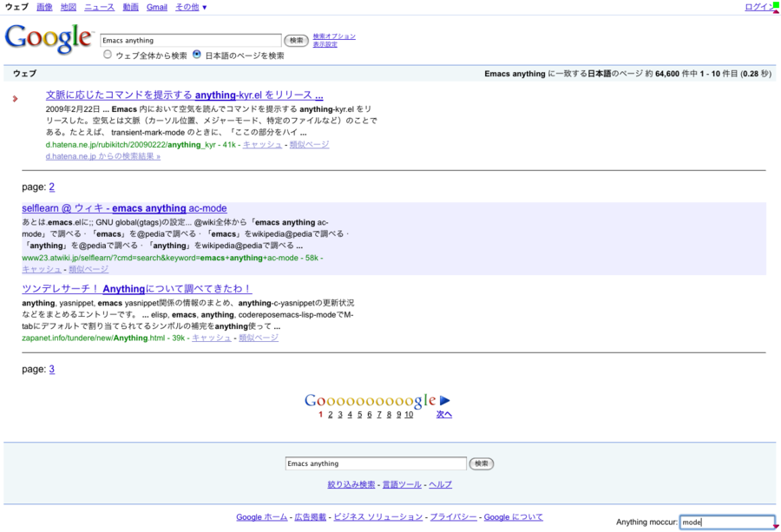Click the bottom 検索 button
This screenshot has height=532, width=781.
481,463
